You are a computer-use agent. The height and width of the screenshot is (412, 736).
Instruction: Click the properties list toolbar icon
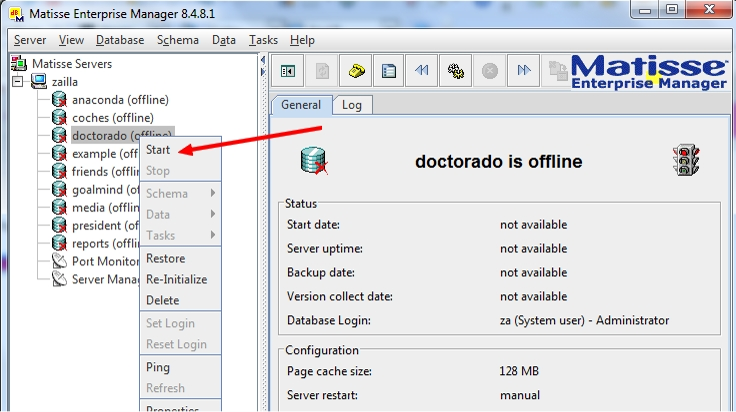[x=389, y=71]
